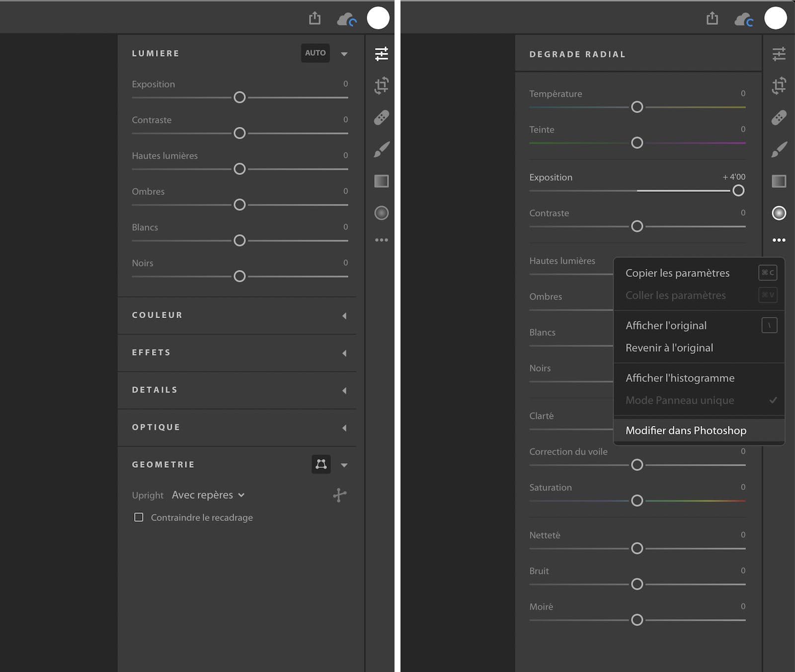Choose Copier les paramètres menu item
Image resolution: width=795 pixels, height=672 pixels.
(699, 273)
